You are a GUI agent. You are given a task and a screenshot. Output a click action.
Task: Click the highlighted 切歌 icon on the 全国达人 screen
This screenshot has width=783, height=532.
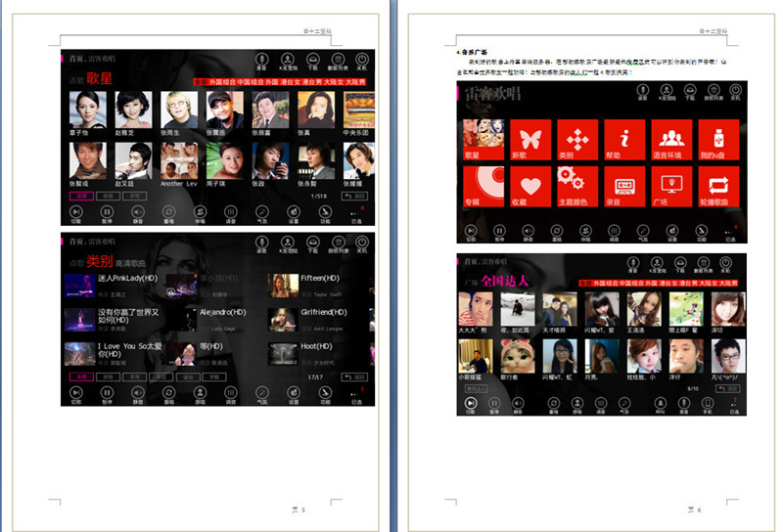(x=471, y=405)
